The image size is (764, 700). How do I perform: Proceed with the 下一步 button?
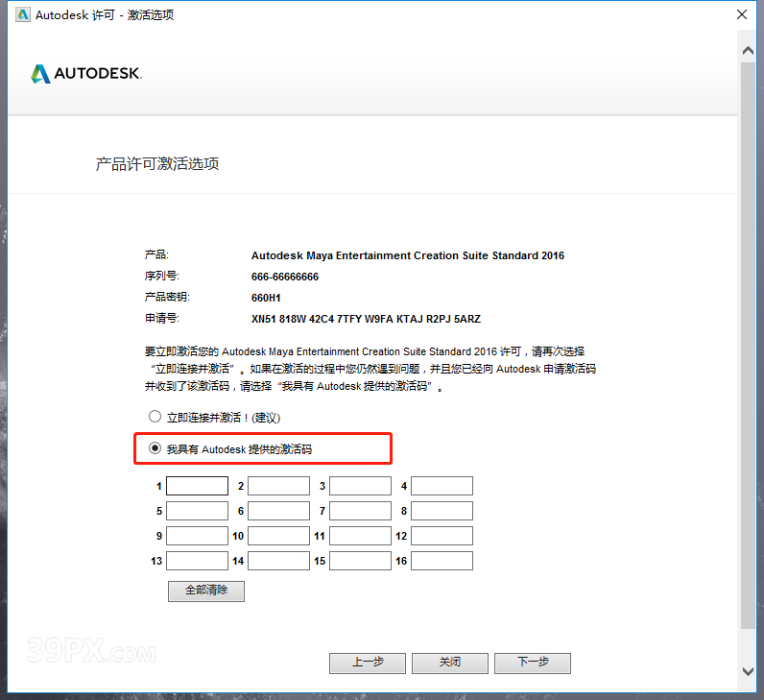tap(533, 663)
